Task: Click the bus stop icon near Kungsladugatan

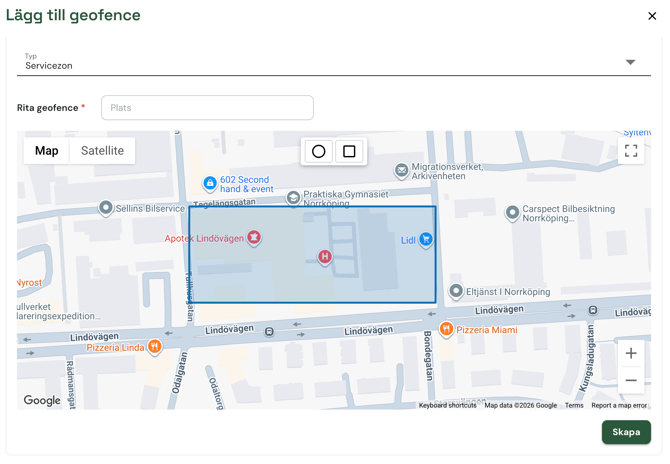Action: pos(593,310)
